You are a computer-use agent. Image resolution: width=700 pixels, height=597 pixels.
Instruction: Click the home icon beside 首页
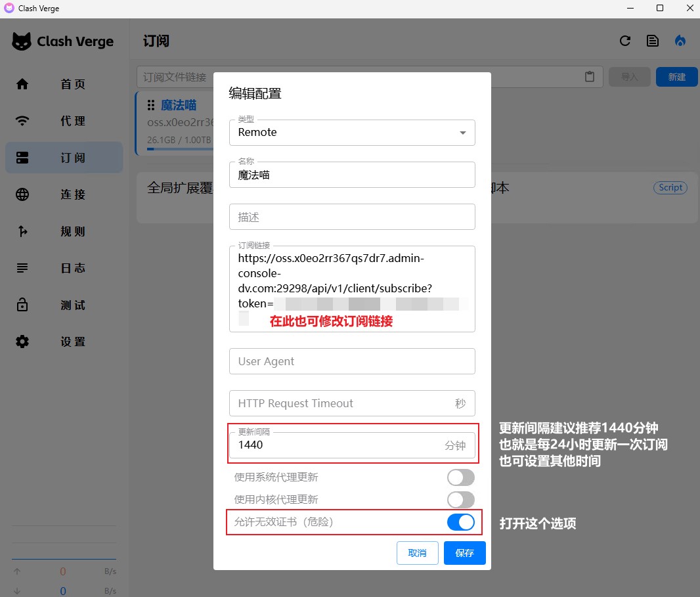tap(22, 84)
